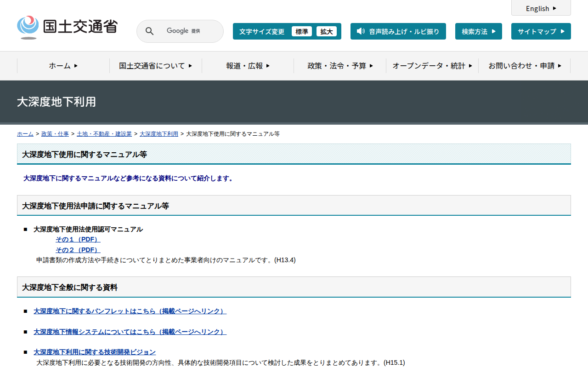Click the speaker icon for 音声読み上げ
Screen dimensions: 588x368
[361, 31]
